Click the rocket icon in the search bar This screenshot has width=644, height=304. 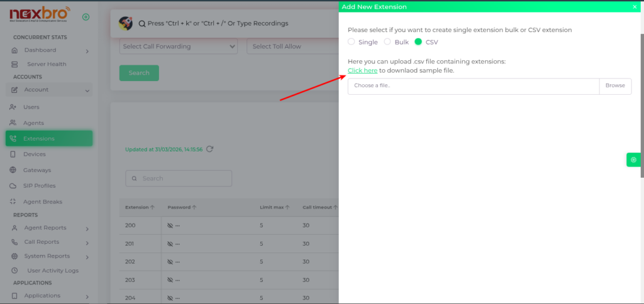[126, 23]
